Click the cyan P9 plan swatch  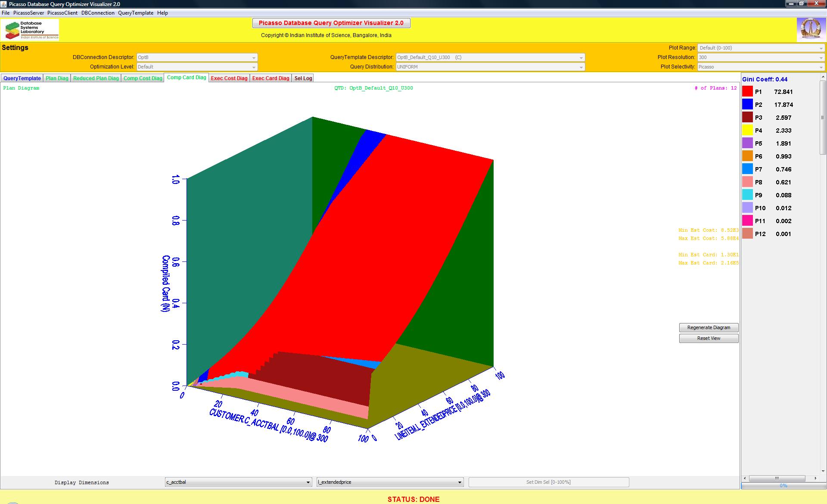(747, 195)
